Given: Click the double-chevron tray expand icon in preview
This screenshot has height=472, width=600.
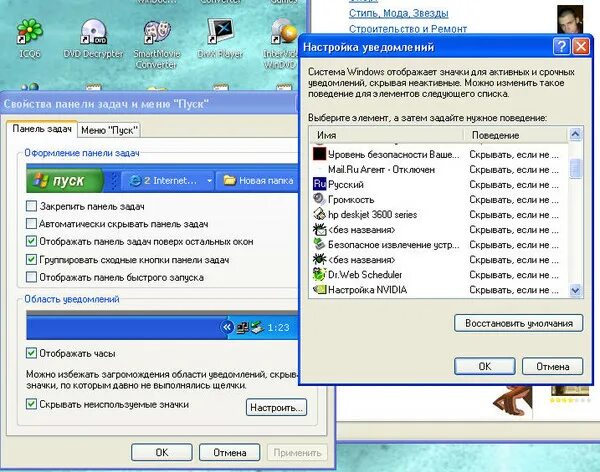Looking at the screenshot, I should click(227, 327).
